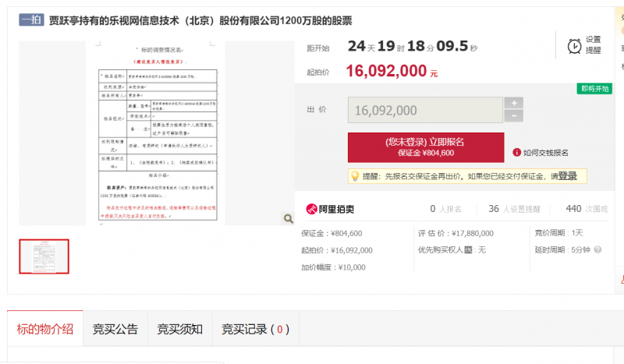
Task: Click 延时周期：5分钟 text
Action: pos(562,250)
